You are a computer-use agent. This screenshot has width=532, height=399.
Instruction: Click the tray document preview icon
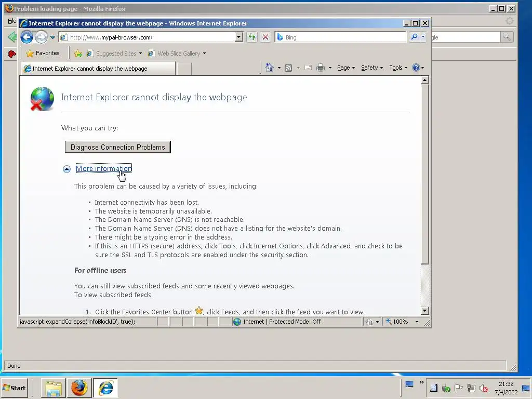point(434,388)
